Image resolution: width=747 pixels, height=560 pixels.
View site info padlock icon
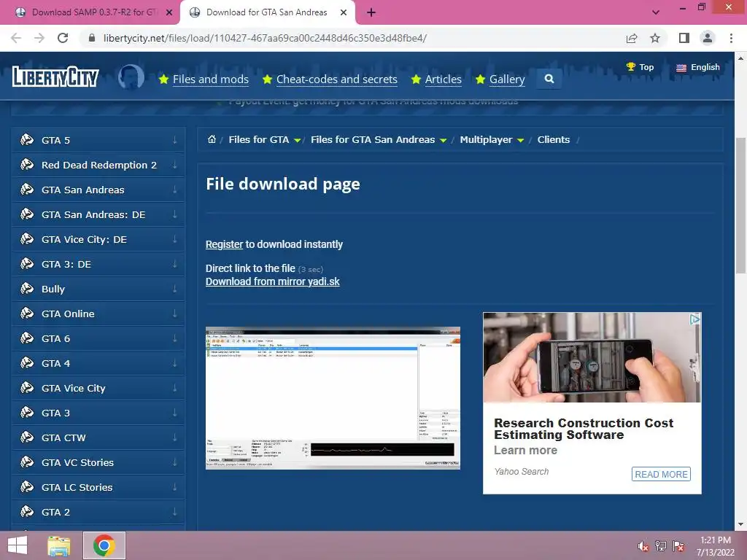coord(92,38)
